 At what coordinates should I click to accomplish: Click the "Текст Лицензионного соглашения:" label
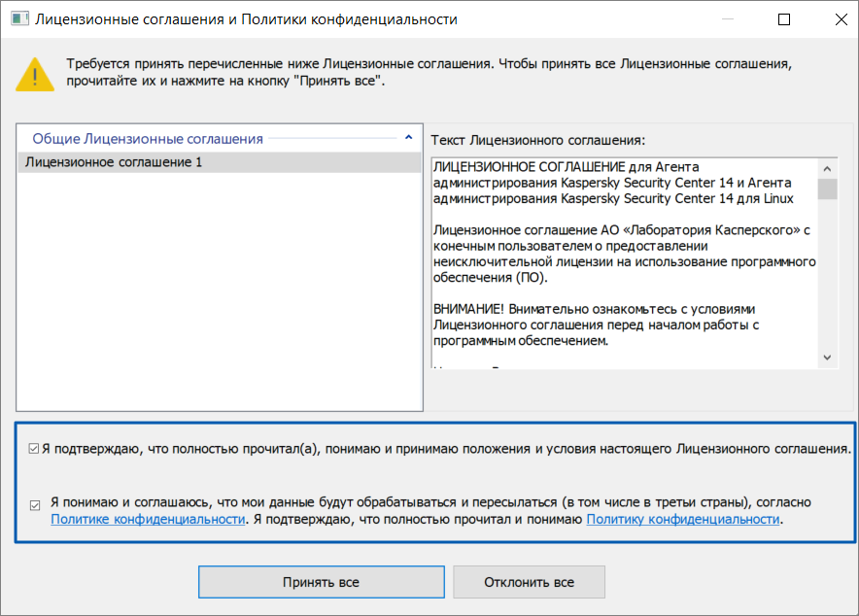(x=538, y=140)
